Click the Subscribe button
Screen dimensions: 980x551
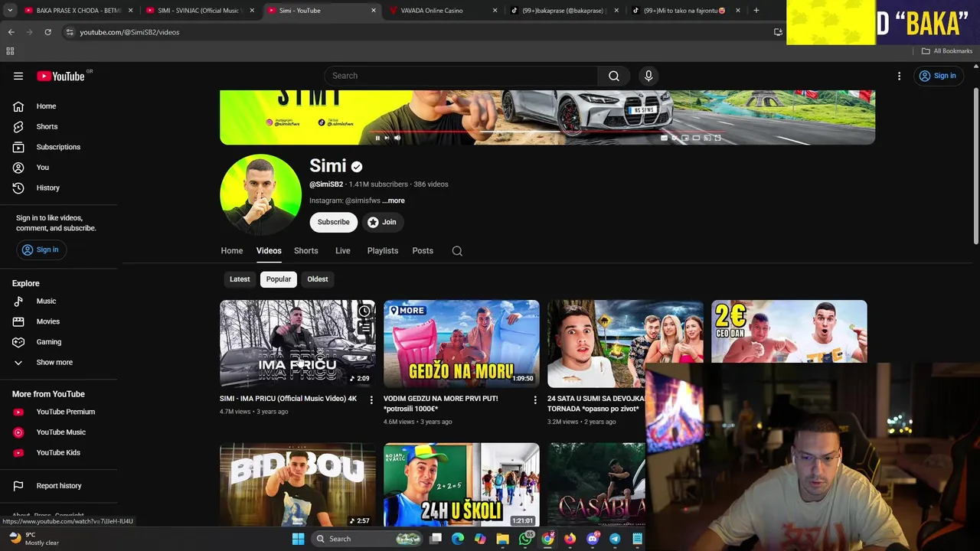click(x=334, y=222)
